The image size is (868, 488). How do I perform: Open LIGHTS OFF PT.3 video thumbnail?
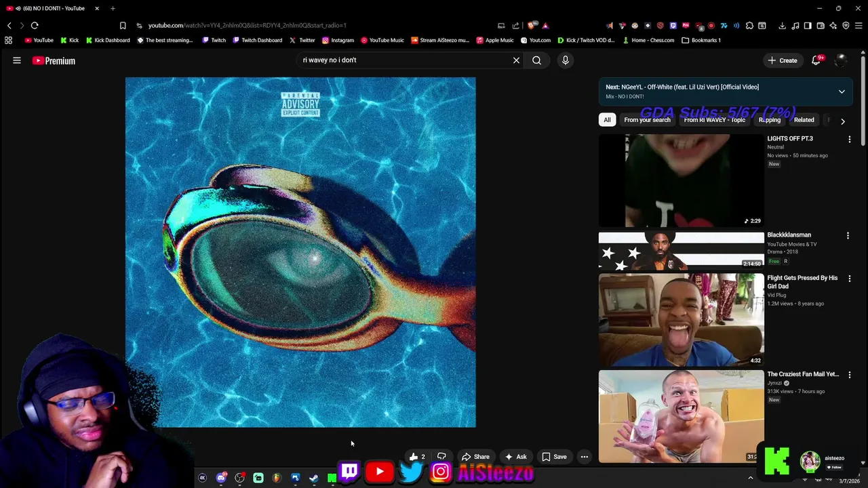(x=681, y=180)
